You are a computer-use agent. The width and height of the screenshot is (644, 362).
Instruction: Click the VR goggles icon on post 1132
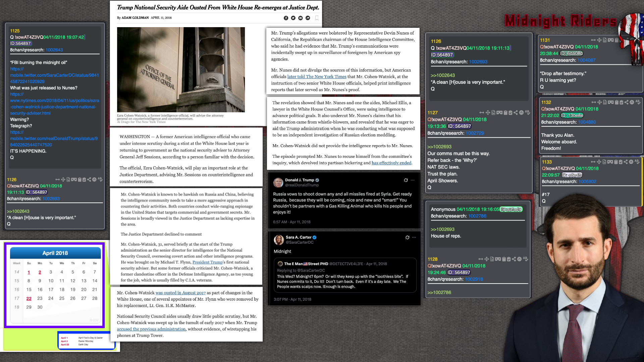(x=611, y=102)
